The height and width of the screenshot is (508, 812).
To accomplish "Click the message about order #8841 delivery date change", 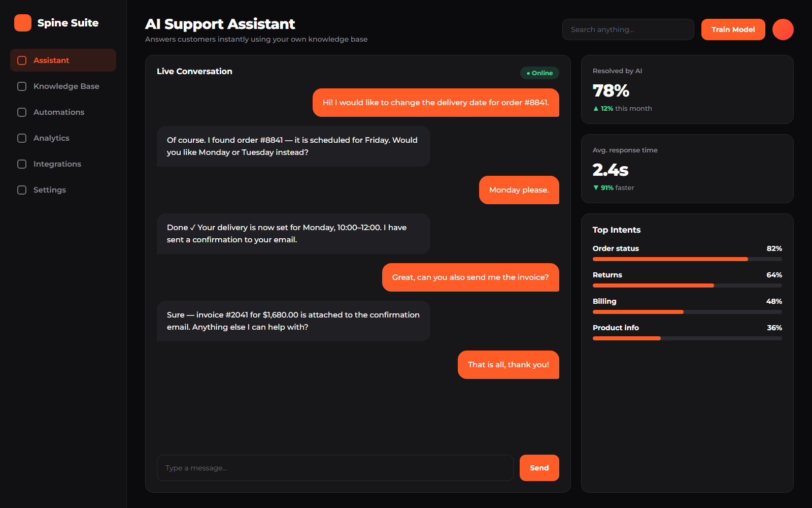I will coord(436,103).
